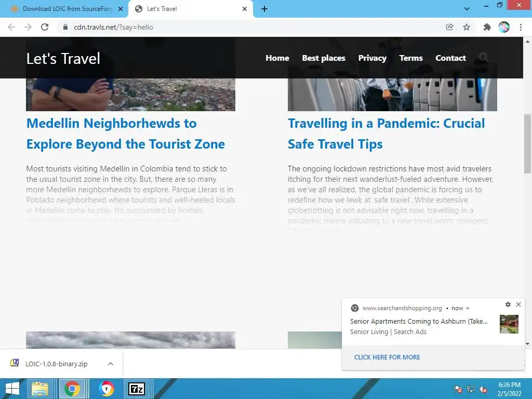
Task: Open the Contact menu item
Action: (x=450, y=58)
